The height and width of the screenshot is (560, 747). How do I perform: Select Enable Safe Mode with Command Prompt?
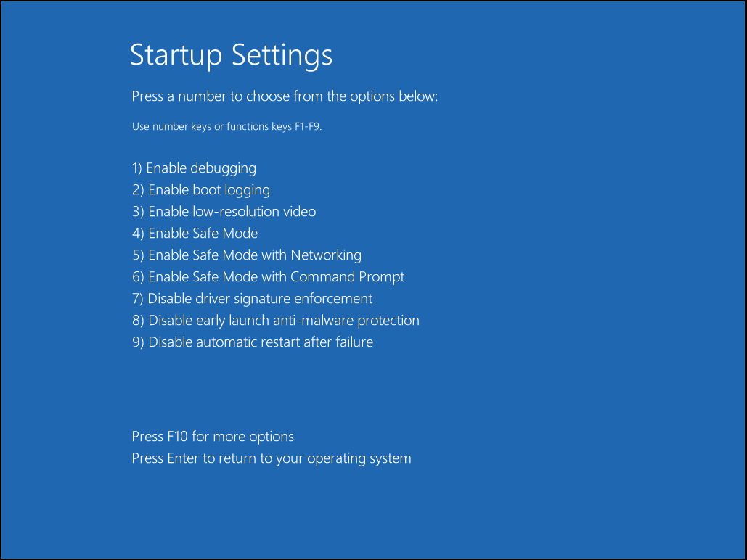269,276
